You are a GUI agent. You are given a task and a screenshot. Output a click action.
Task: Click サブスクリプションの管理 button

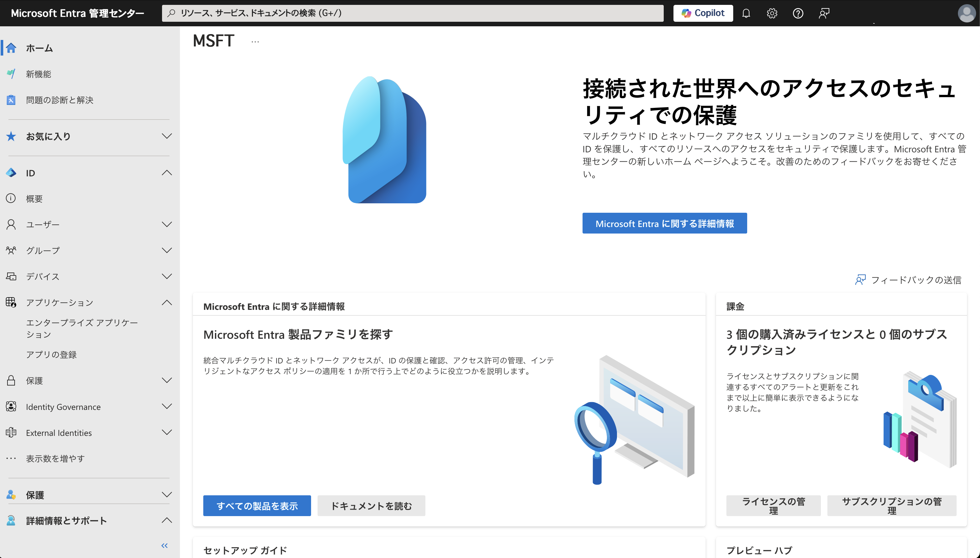[x=891, y=506]
